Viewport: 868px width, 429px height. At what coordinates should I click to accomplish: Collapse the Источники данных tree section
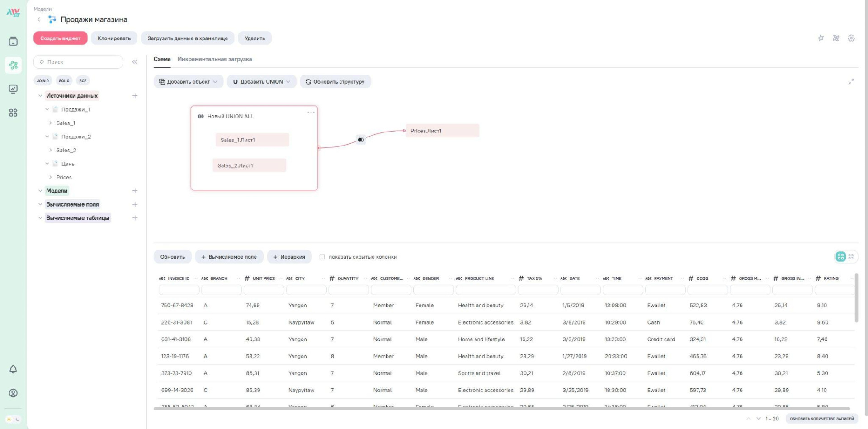40,96
